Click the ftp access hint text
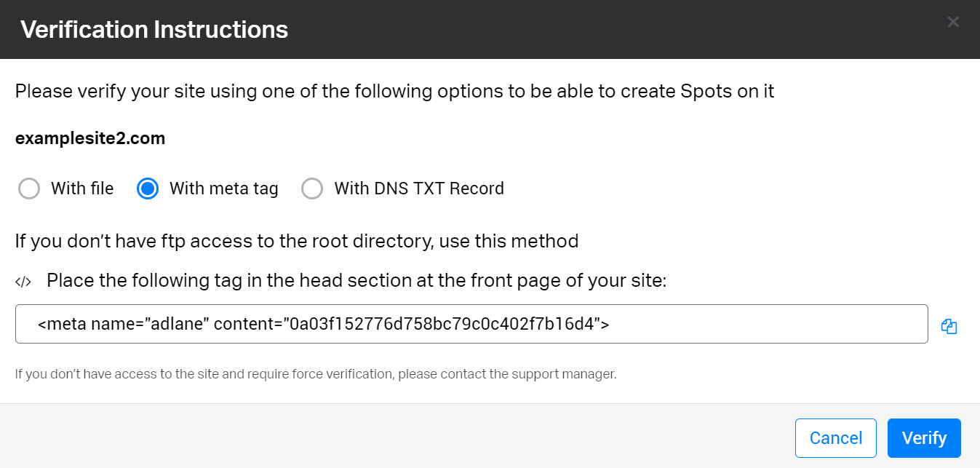Viewport: 980px width, 468px height. point(297,241)
